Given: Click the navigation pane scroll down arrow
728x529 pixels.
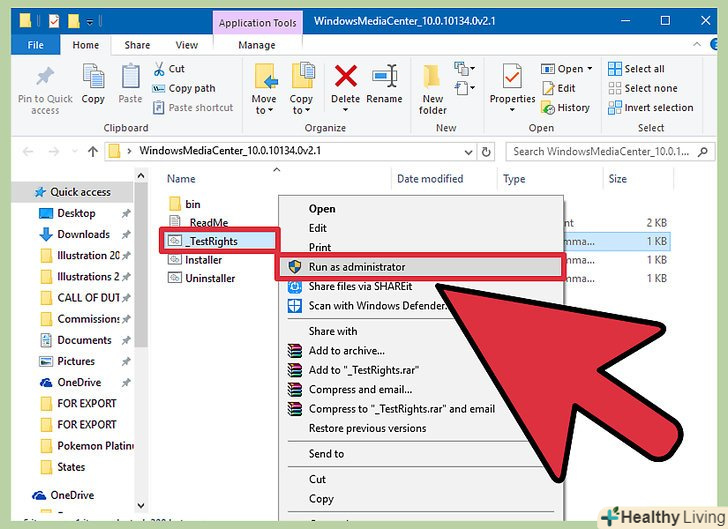Looking at the screenshot, I should 141,505.
